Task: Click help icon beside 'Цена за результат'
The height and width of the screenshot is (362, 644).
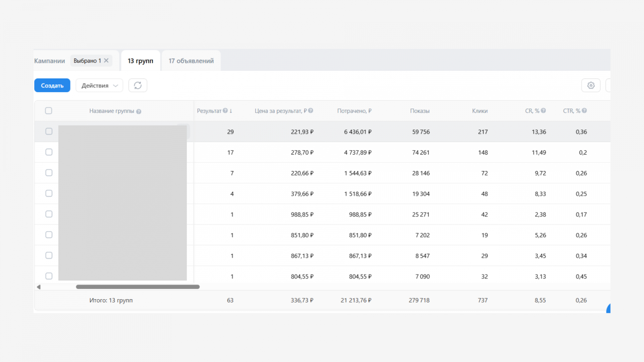Action: point(311,111)
